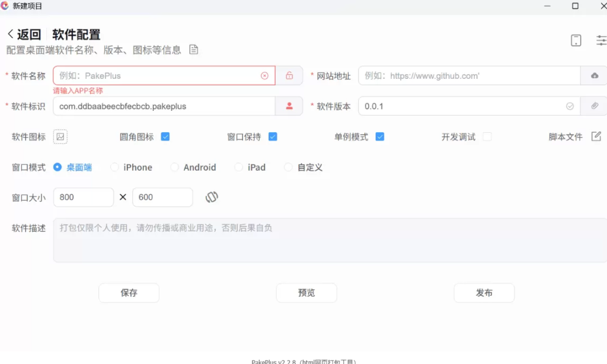This screenshot has height=364, width=607.
Task: Toggle the 单例模式 checkbox
Action: [380, 137]
